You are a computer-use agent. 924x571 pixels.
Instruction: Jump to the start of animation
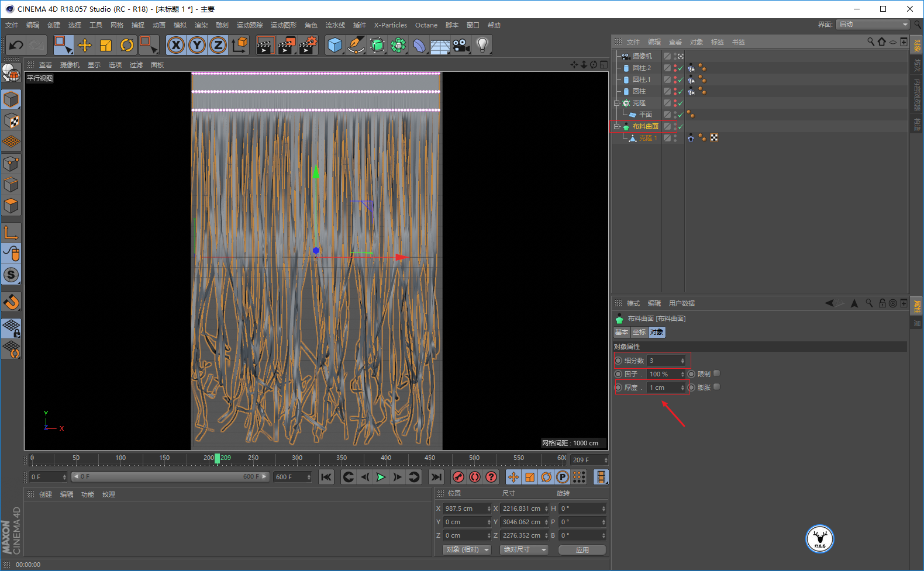(326, 477)
